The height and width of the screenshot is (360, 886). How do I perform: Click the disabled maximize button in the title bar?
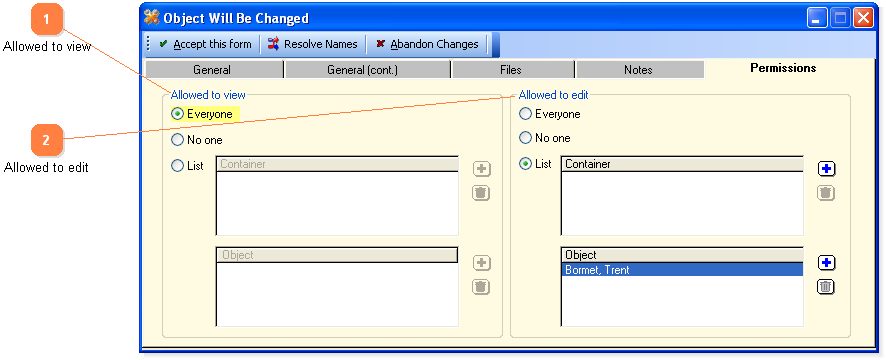pyautogui.click(x=840, y=18)
